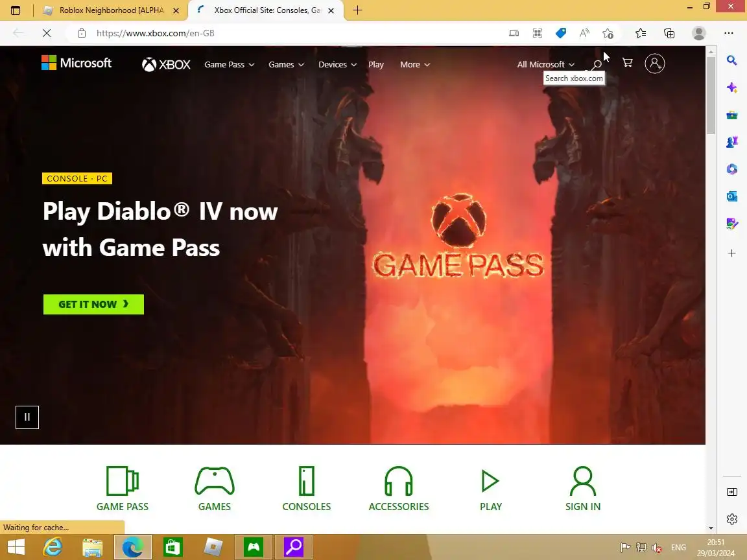Viewport: 747px width, 560px height.
Task: Open the Edge sidebar search
Action: [731, 60]
